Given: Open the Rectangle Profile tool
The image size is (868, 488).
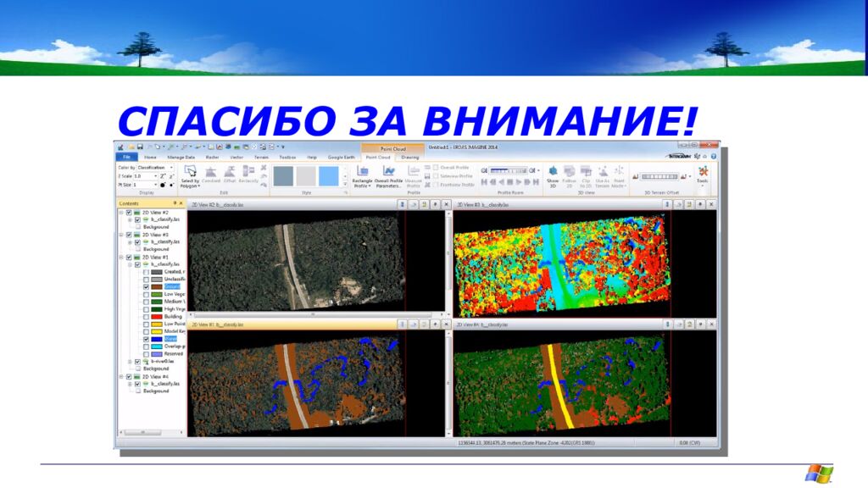Looking at the screenshot, I should click(x=362, y=172).
